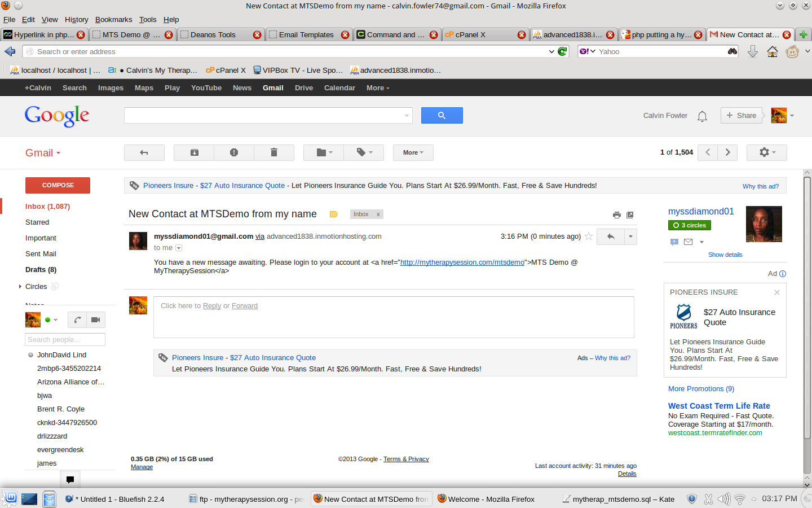
Task: Switch to the Email Templates tab
Action: 309,34
